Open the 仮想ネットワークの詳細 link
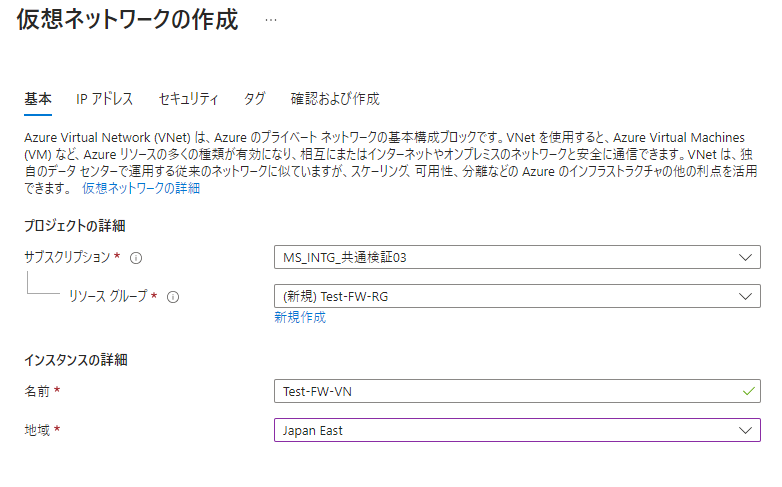 click(141, 188)
